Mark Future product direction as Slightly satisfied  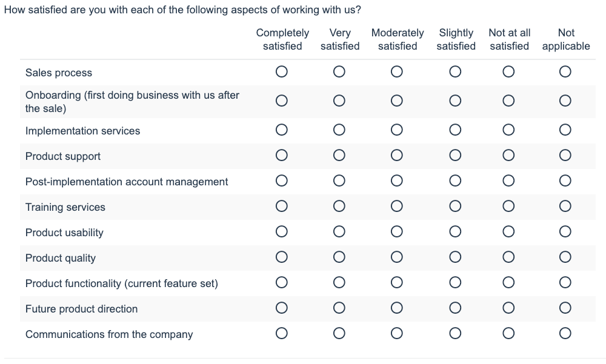[455, 308]
